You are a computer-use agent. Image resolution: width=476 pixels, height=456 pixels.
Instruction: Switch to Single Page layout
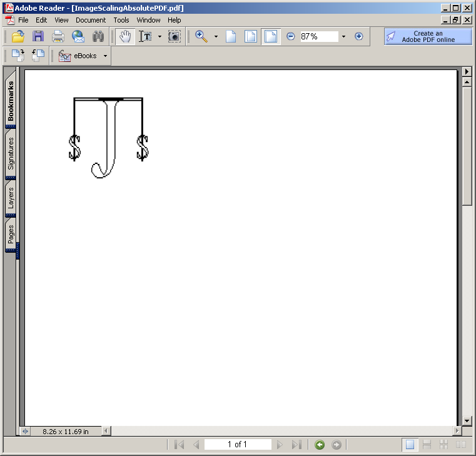[410, 445]
